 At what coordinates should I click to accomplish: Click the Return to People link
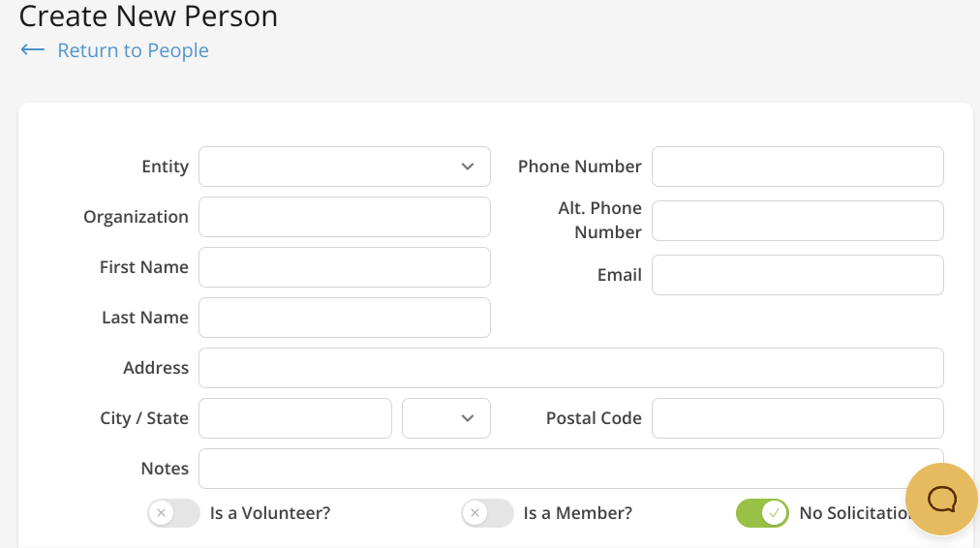[x=133, y=50]
